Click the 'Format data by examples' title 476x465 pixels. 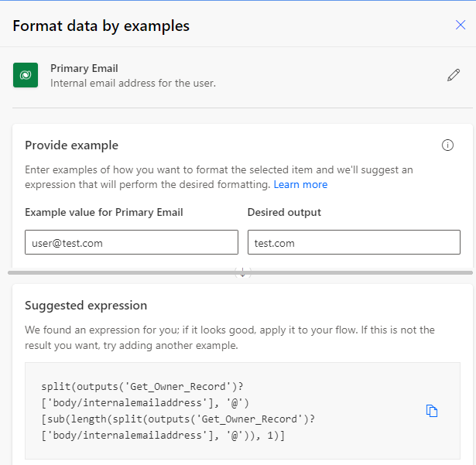101,26
